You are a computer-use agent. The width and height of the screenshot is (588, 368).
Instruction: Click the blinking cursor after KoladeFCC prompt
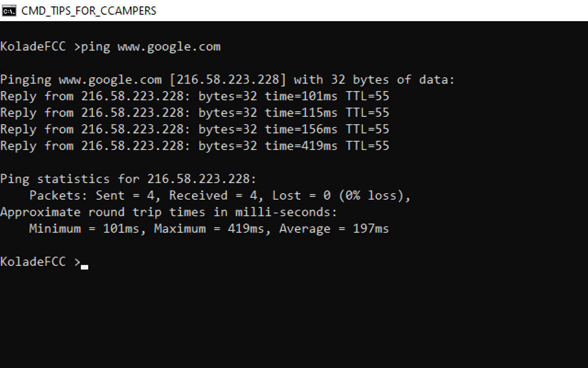(x=84, y=267)
